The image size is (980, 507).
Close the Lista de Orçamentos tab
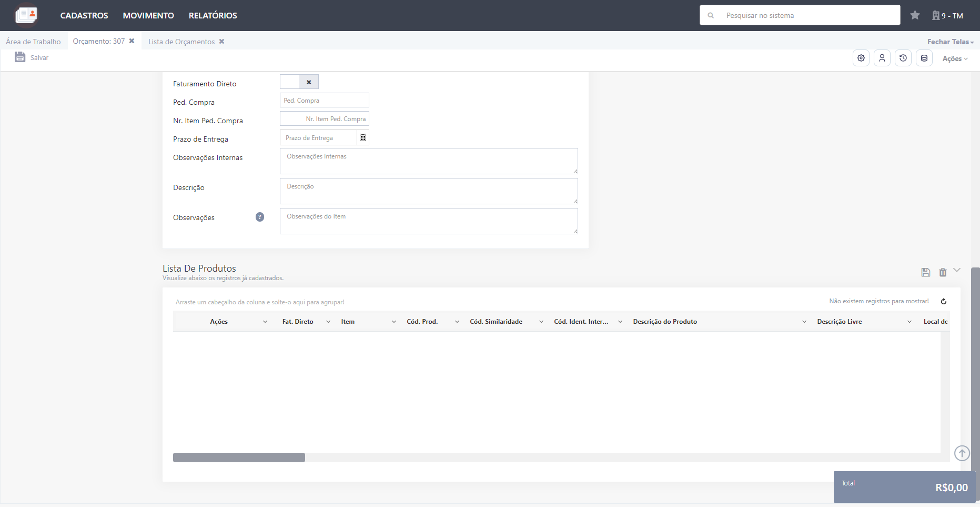(222, 42)
